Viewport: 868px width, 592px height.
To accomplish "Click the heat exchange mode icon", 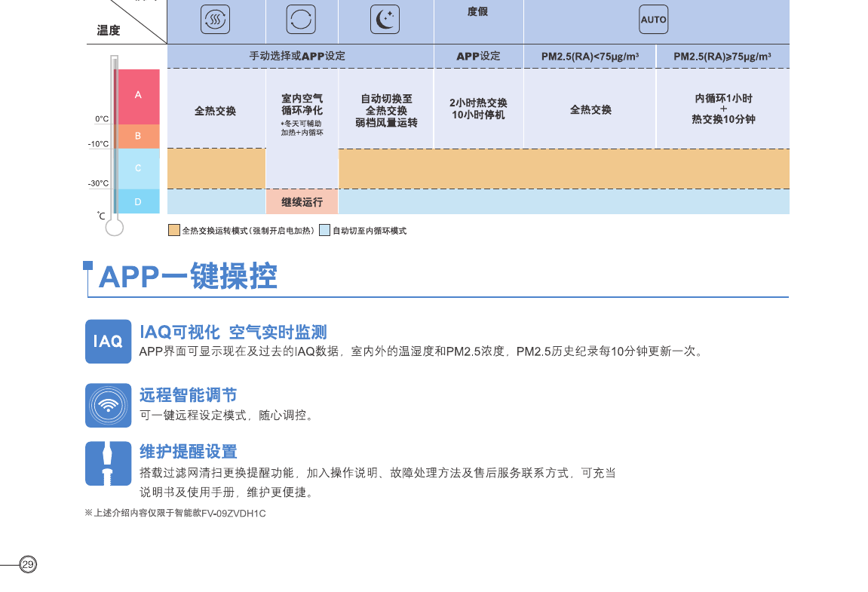I will pyautogui.click(x=215, y=20).
